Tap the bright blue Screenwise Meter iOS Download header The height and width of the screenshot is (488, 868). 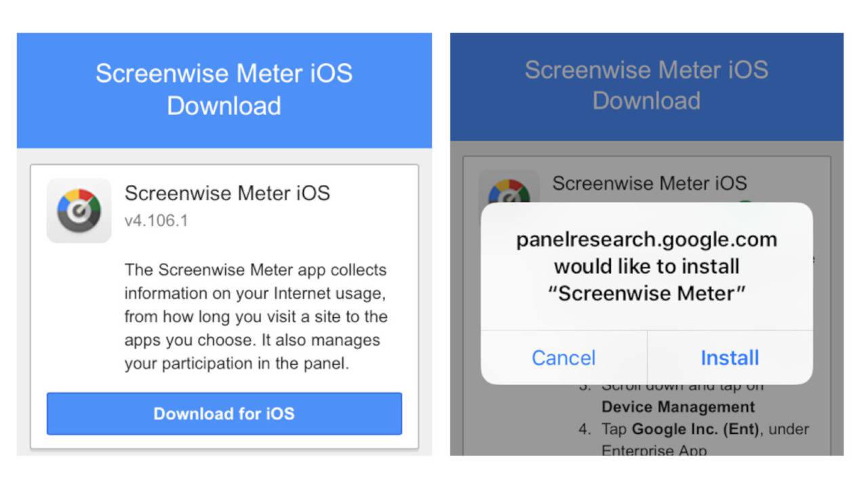(x=224, y=89)
